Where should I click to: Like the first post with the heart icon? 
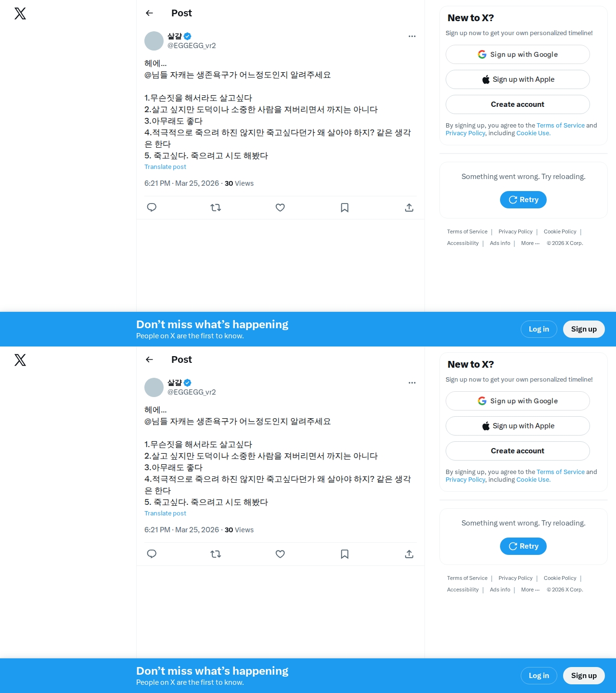[280, 207]
